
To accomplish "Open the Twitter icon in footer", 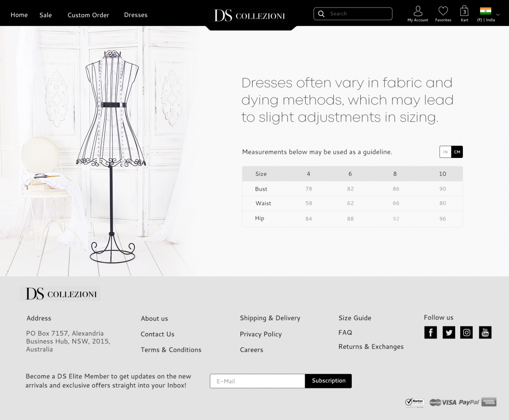I will [x=449, y=333].
